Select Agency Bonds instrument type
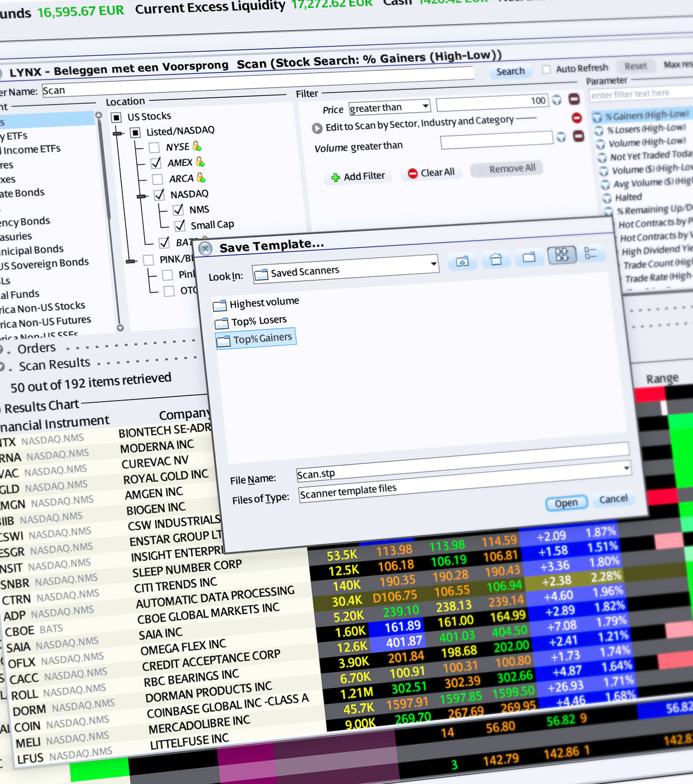The width and height of the screenshot is (693, 784). (25, 222)
